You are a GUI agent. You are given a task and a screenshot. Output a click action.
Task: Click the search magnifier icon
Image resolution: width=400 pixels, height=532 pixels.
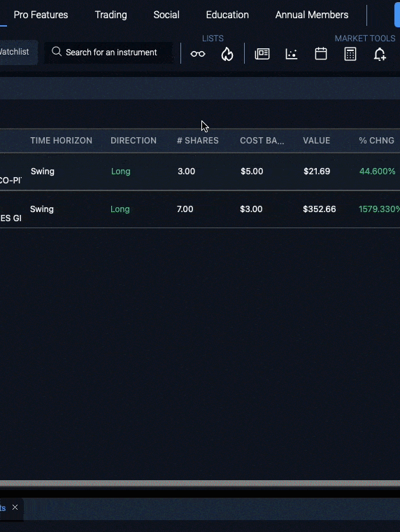(x=57, y=52)
